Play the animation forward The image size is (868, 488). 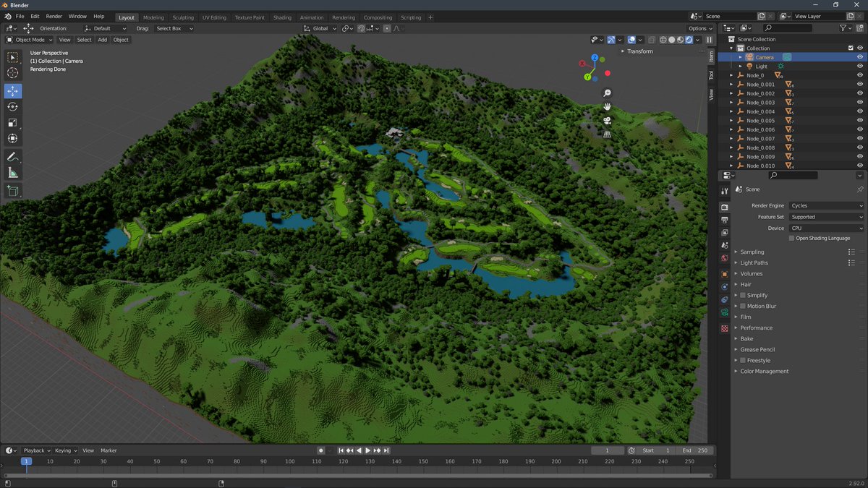point(368,450)
